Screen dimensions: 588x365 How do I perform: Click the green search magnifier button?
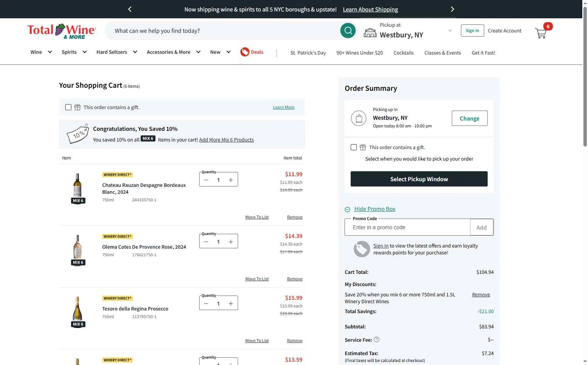tap(348, 31)
